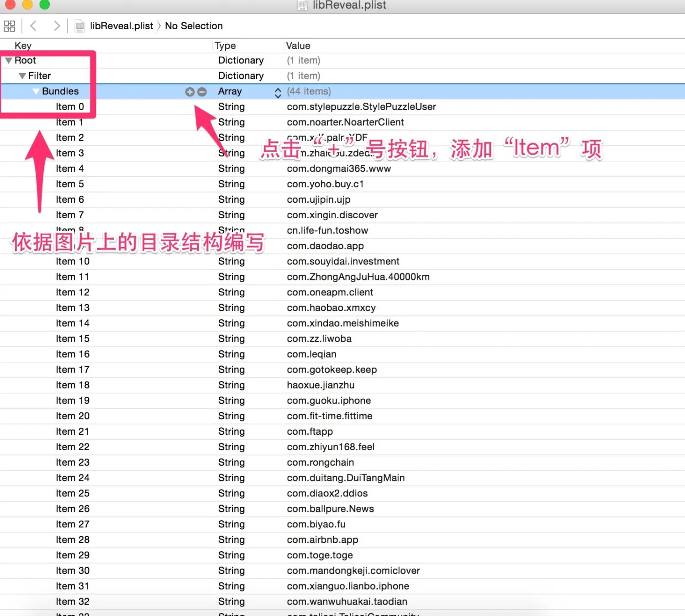This screenshot has width=685, height=616.
Task: Collapse the Root disclosure triangle
Action: (x=8, y=61)
